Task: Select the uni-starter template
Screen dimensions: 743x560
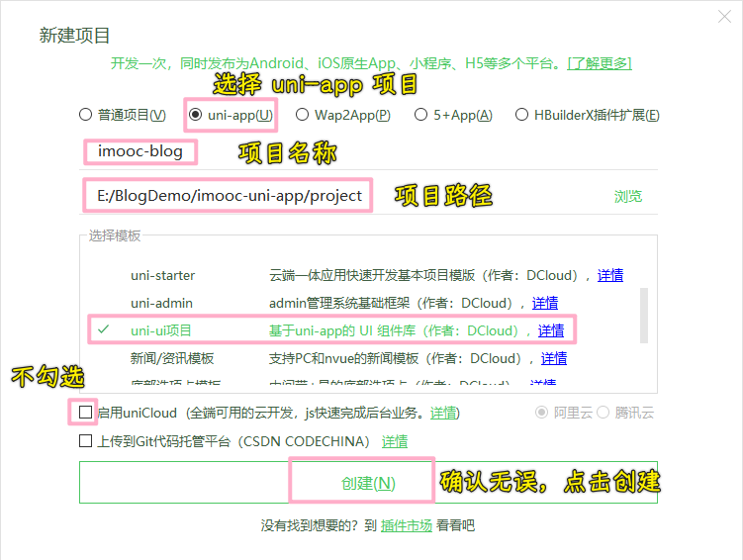Action: 162,275
